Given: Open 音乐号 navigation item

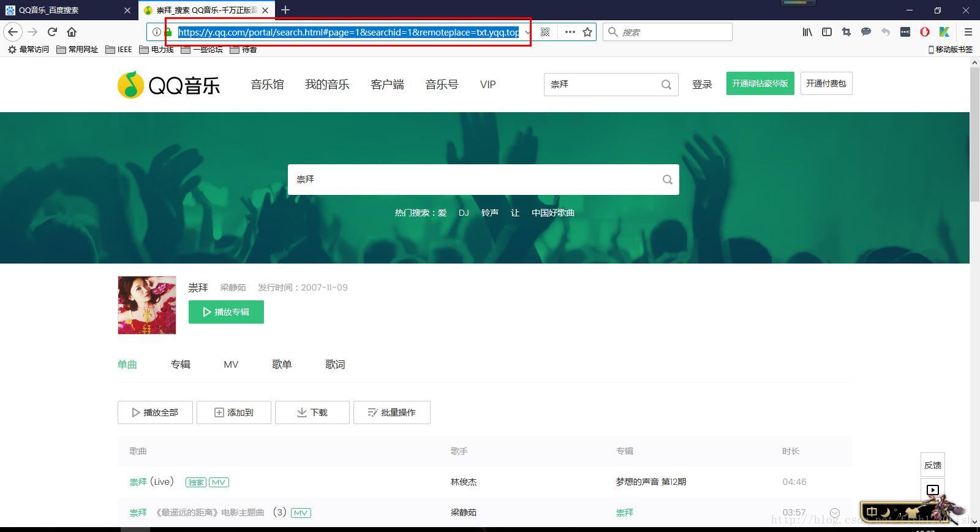Looking at the screenshot, I should 442,85.
